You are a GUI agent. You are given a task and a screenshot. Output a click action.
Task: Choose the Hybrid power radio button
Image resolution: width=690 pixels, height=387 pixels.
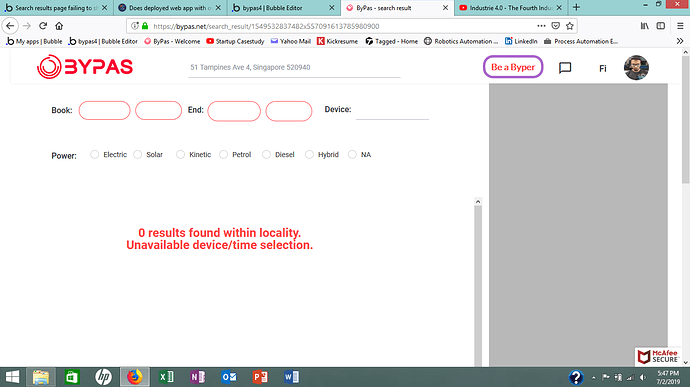pos(309,155)
